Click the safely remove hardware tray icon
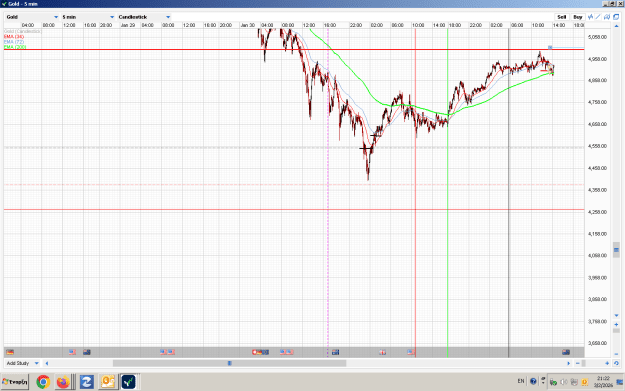This screenshot has width=625, height=391. (x=553, y=382)
